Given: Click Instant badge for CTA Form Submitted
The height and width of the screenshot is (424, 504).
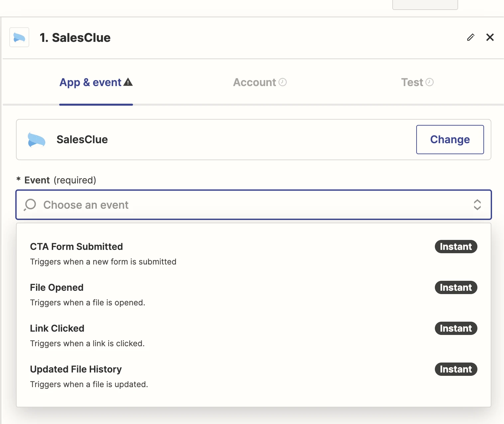Looking at the screenshot, I should pos(456,247).
